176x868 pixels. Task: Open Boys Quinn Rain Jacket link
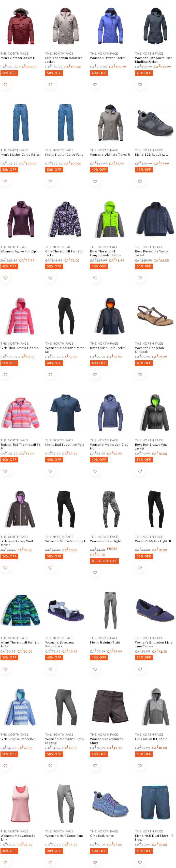click(108, 348)
